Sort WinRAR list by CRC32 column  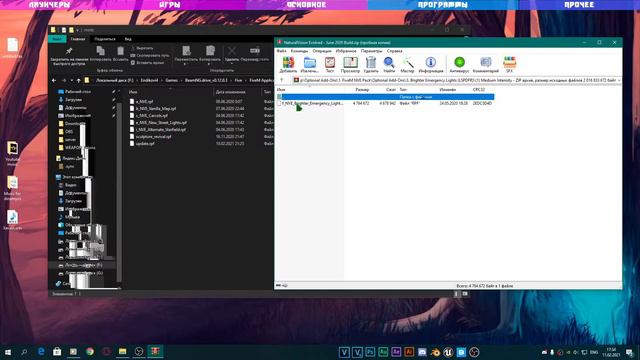(x=479, y=89)
